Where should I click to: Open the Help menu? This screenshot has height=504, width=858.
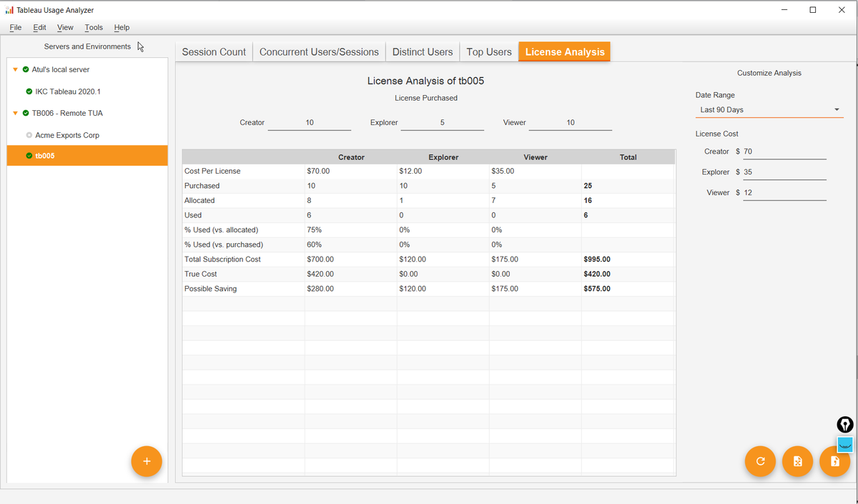coord(122,27)
